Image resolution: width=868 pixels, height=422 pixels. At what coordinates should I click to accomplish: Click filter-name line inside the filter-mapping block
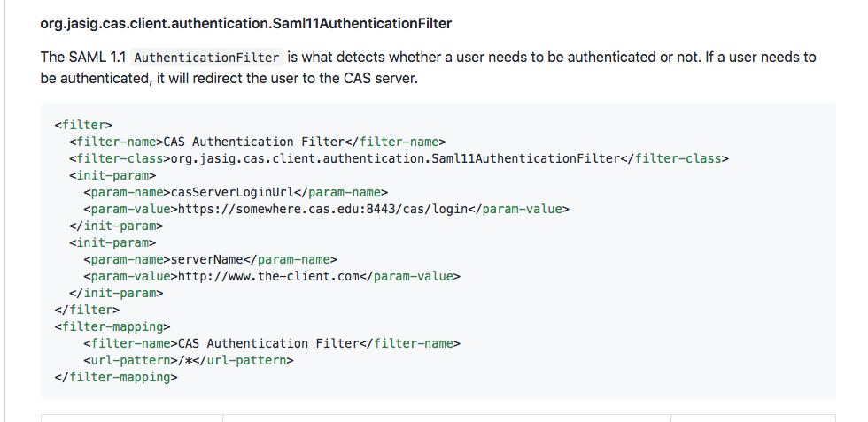(272, 343)
